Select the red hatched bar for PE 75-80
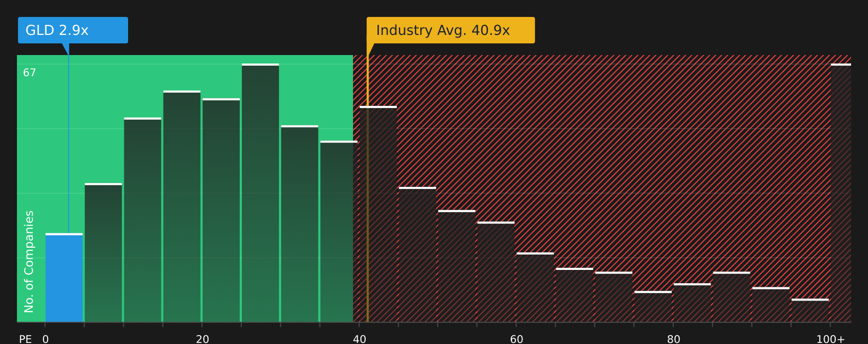The height and width of the screenshot is (344, 868). [x=653, y=306]
